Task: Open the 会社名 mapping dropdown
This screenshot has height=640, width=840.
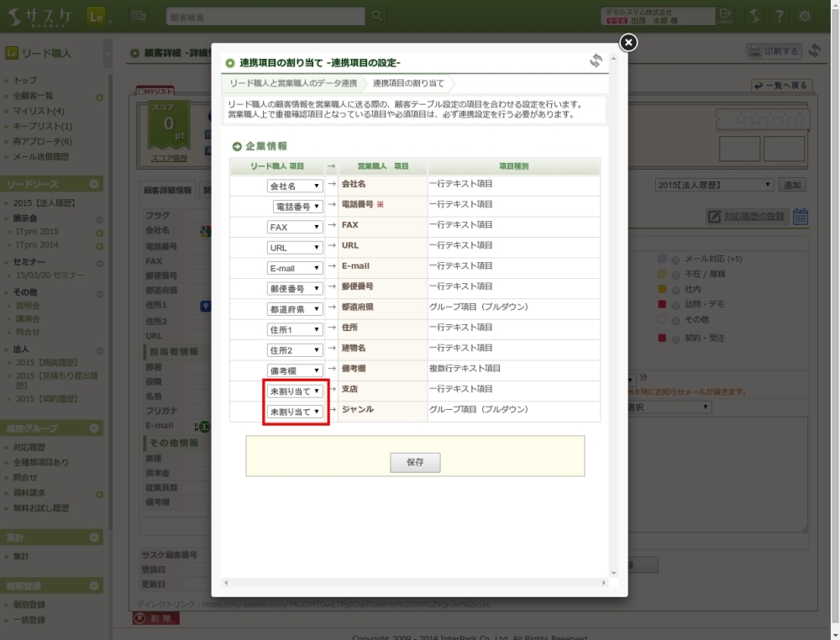Action: coord(295,186)
